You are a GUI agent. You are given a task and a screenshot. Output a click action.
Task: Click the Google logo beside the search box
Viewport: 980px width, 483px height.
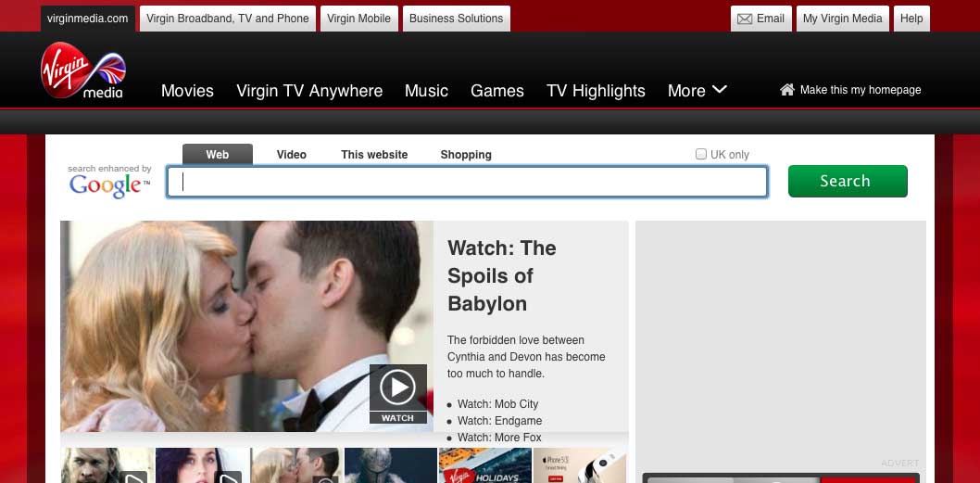pyautogui.click(x=109, y=185)
